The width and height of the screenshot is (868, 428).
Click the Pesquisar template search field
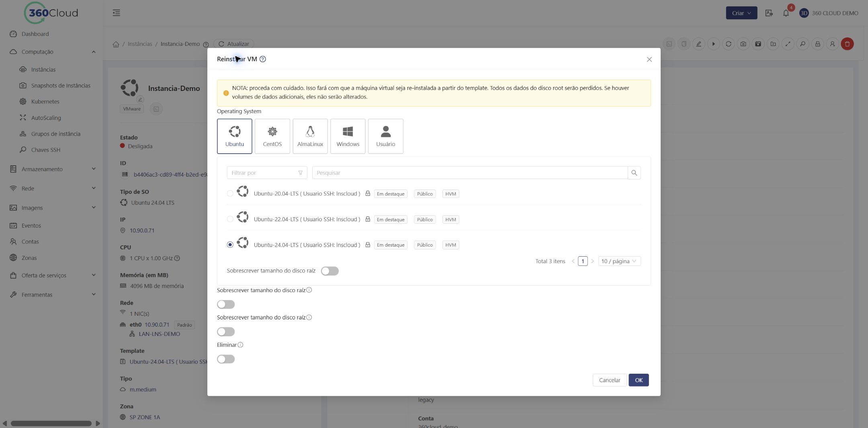point(469,173)
